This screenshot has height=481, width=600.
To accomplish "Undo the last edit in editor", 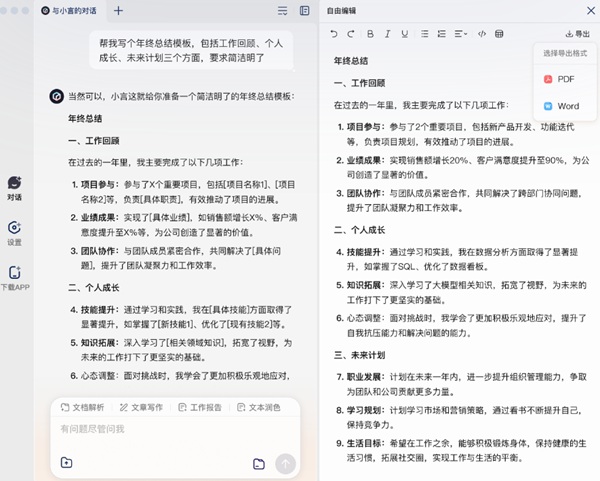I will (x=334, y=34).
